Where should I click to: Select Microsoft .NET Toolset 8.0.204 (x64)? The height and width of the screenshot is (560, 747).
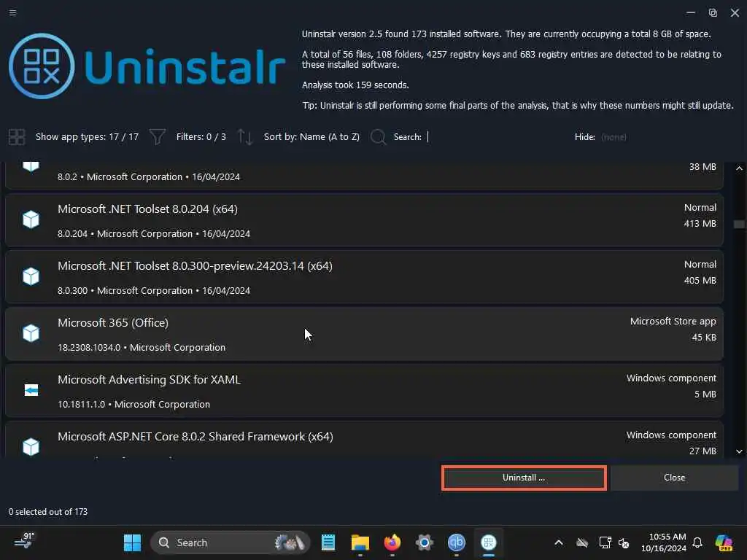click(364, 220)
